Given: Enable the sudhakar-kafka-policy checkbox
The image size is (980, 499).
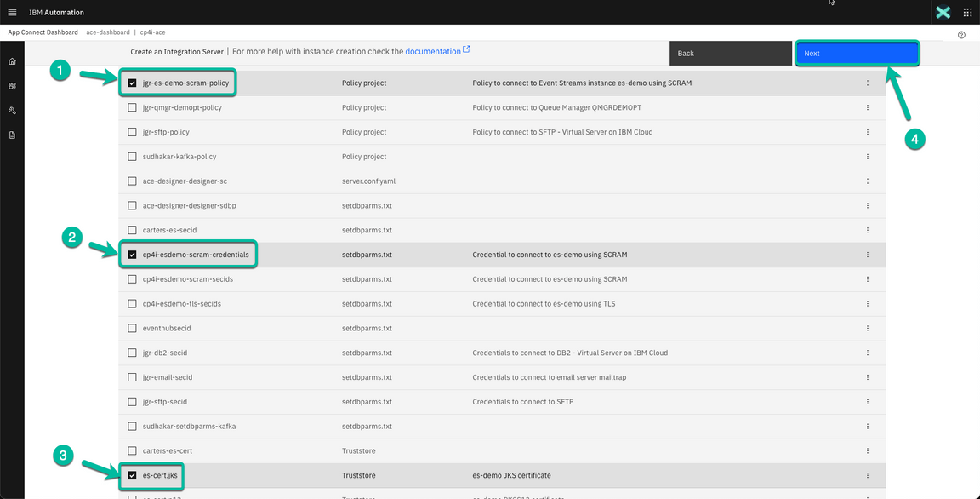Looking at the screenshot, I should [132, 156].
